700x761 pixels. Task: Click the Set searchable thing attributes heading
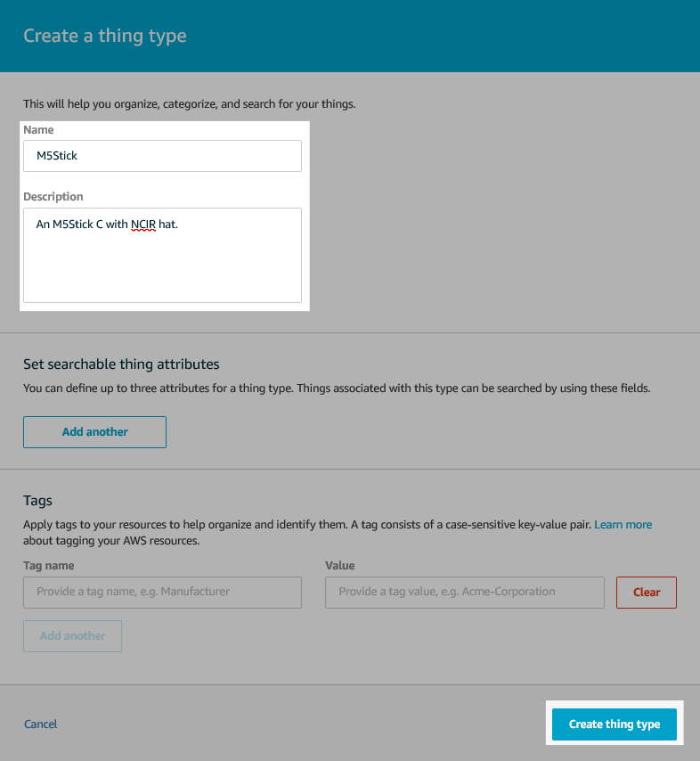(x=121, y=364)
